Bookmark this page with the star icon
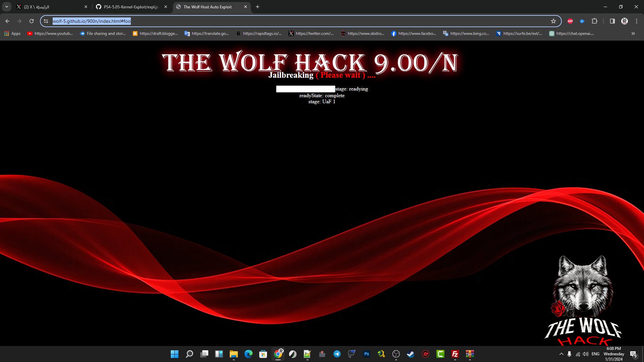 coord(553,21)
